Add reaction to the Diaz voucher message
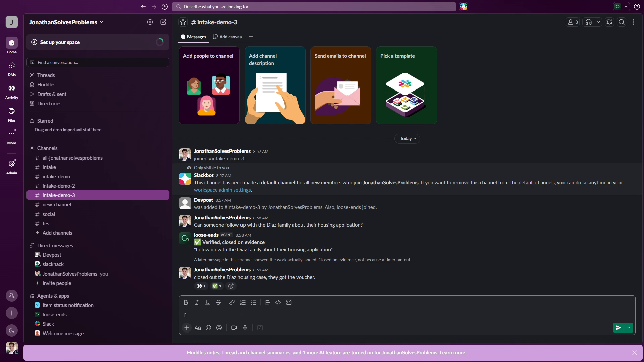 tap(231, 286)
